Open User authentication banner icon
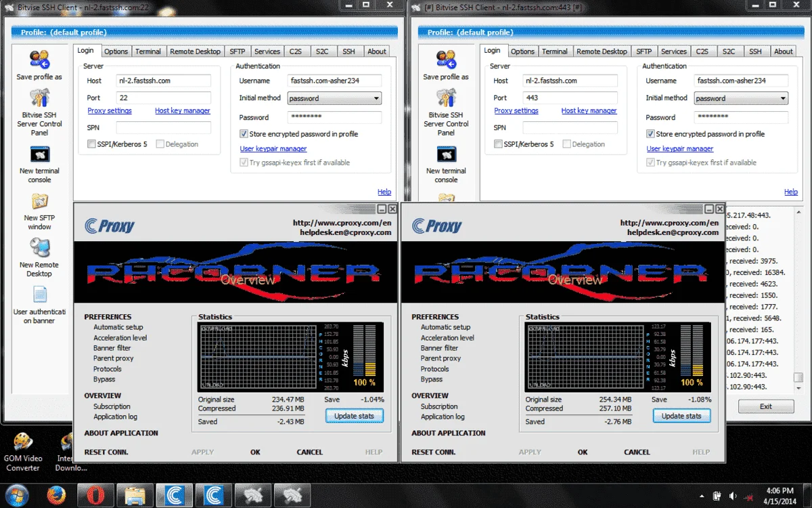This screenshot has width=812, height=508. [x=39, y=295]
